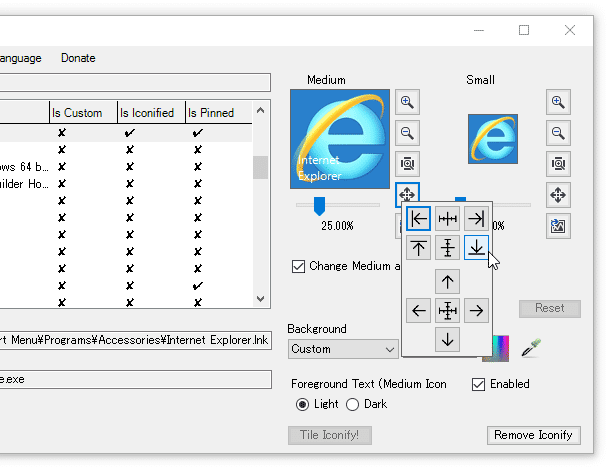Viewport: 610px width, 470px height.
Task: Center icon vertically in popup
Action: 447,247
